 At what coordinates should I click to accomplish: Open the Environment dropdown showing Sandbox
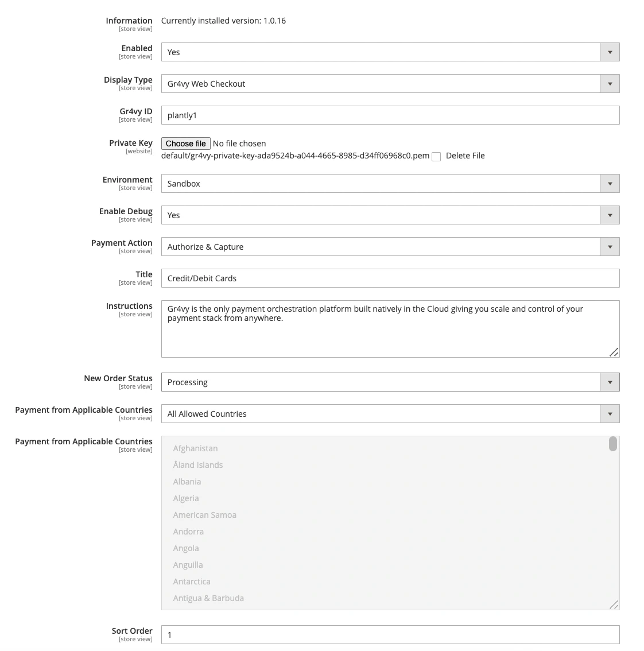[610, 183]
